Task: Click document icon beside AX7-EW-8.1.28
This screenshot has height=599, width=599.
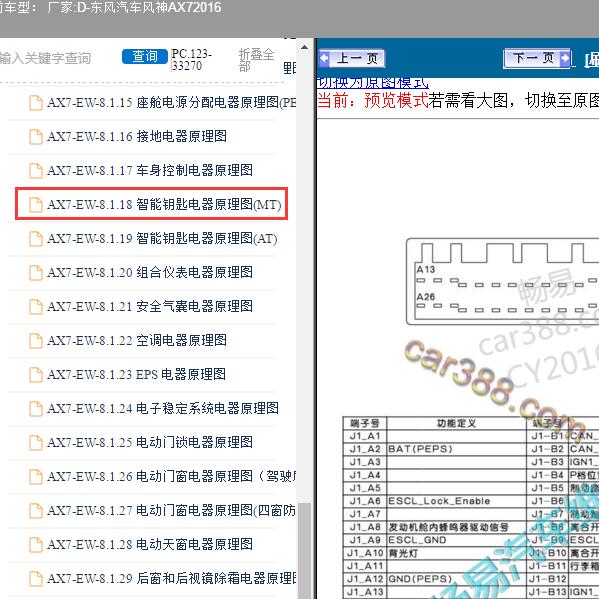Action: (36, 545)
